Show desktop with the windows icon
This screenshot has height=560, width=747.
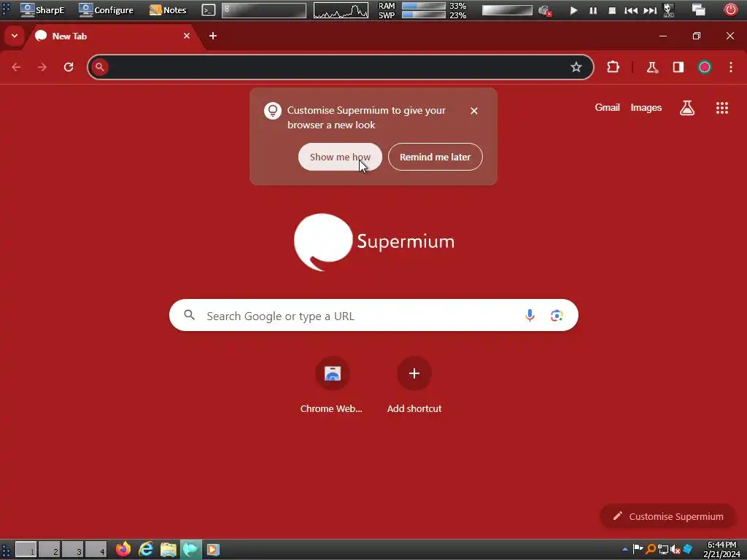pyautogui.click(x=698, y=10)
